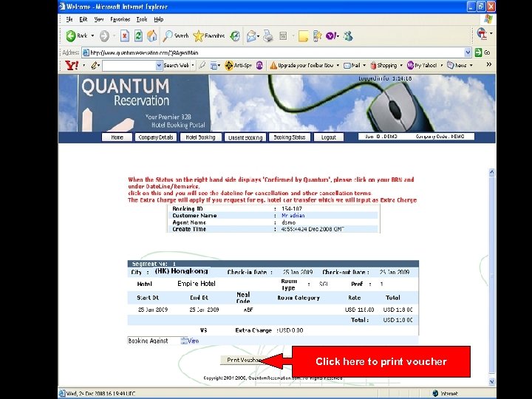The height and width of the screenshot is (399, 532).
Task: Go to the Home tab
Action: (117, 137)
